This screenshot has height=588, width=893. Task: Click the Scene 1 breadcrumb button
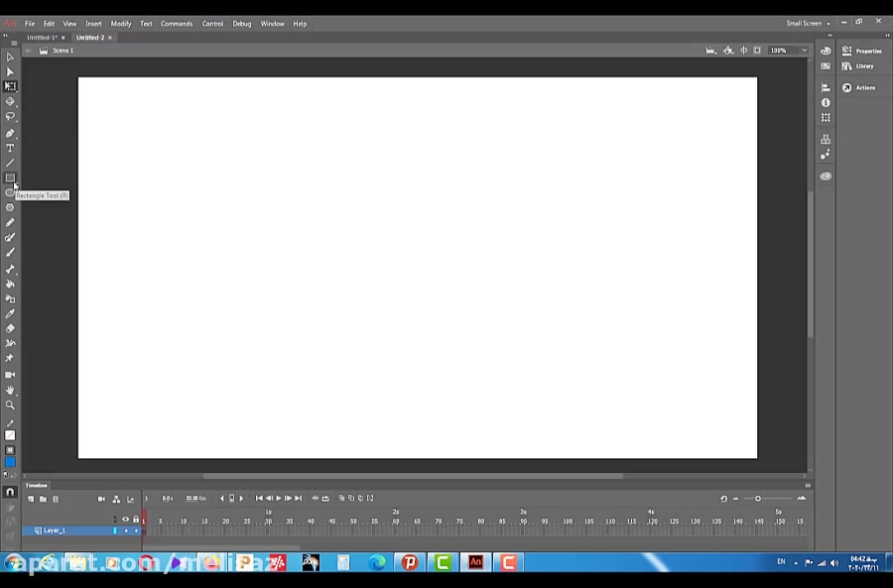pyautogui.click(x=63, y=51)
